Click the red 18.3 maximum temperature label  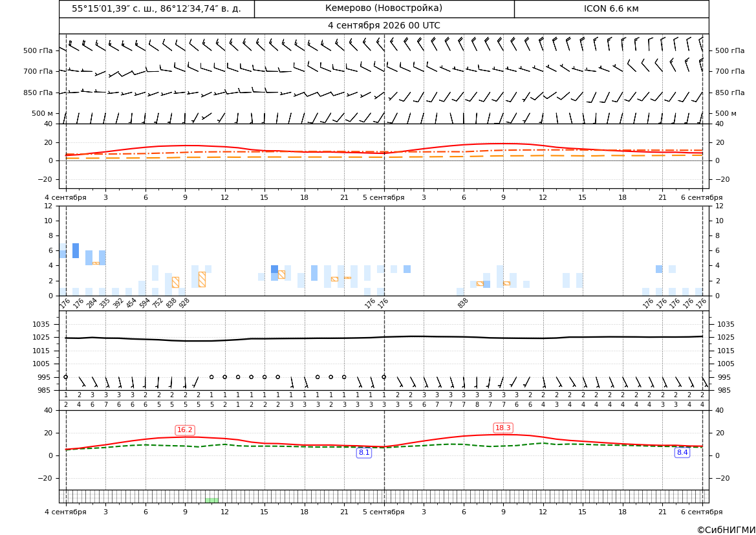coord(503,428)
